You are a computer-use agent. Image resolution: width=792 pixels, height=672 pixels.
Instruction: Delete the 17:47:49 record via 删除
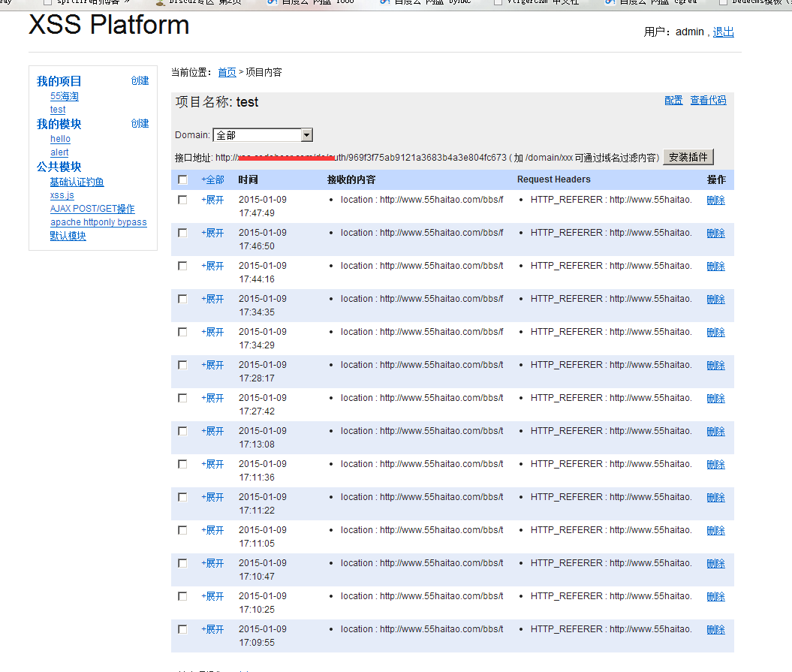715,200
